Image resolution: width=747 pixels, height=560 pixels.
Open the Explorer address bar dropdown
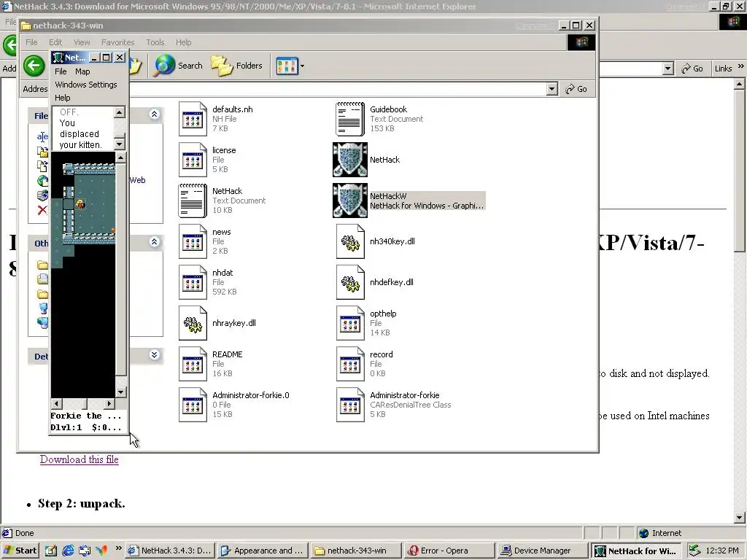[551, 89]
